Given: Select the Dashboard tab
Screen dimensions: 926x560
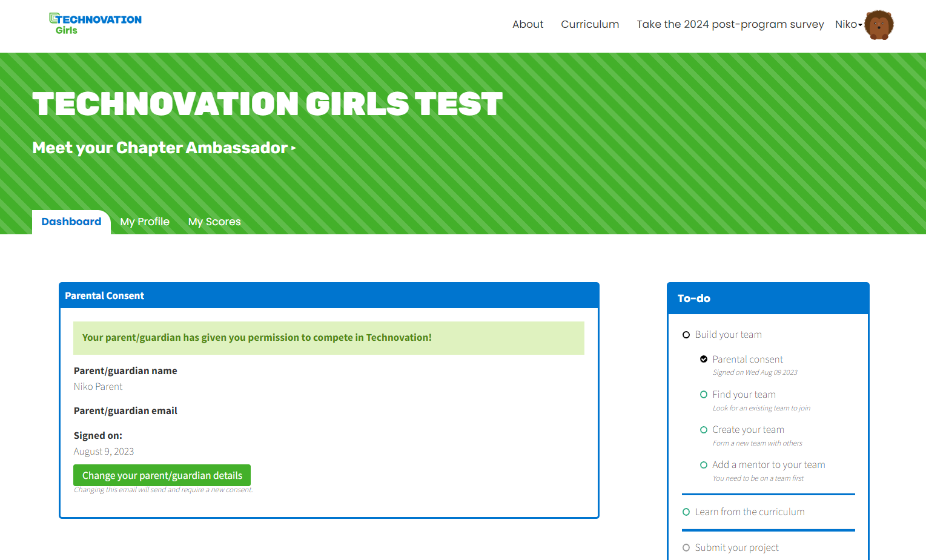Looking at the screenshot, I should (71, 222).
